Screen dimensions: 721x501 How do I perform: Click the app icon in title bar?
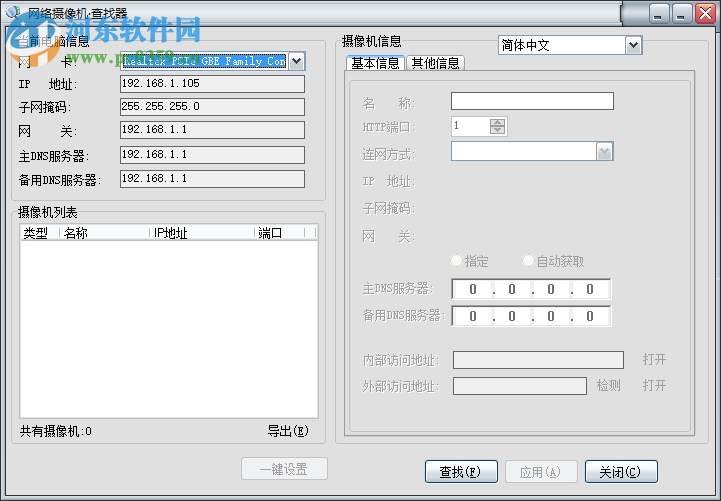coord(13,11)
